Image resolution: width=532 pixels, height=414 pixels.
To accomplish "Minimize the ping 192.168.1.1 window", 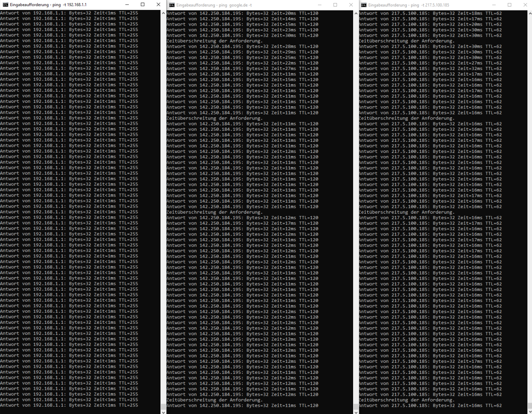I will [x=127, y=5].
